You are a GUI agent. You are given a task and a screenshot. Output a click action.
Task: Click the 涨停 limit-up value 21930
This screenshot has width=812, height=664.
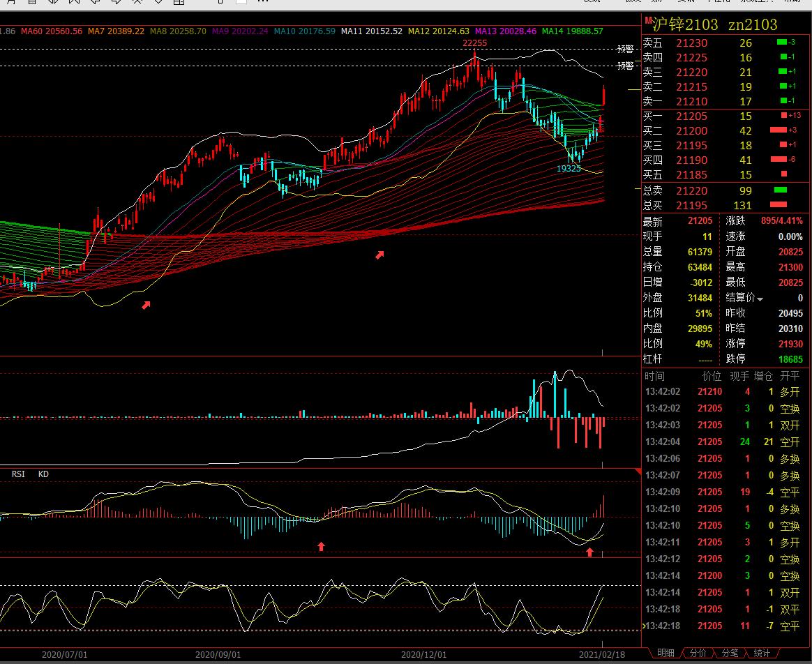pyautogui.click(x=790, y=344)
